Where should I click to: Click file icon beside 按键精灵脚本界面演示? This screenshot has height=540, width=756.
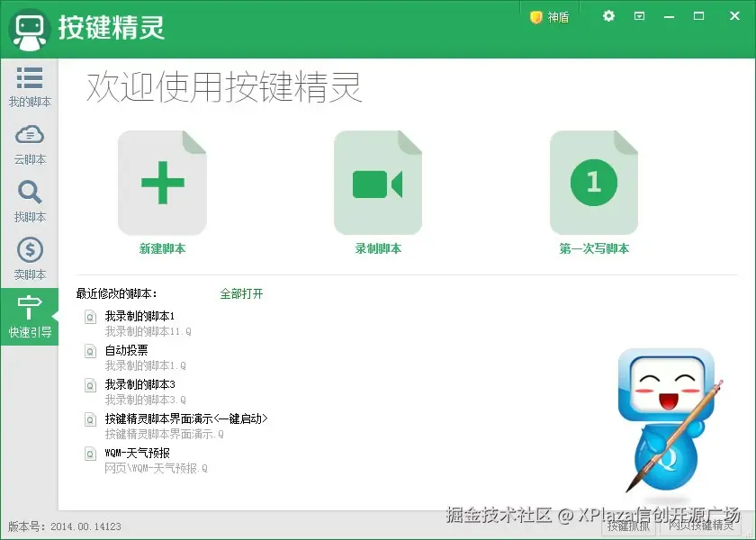pyautogui.click(x=90, y=419)
